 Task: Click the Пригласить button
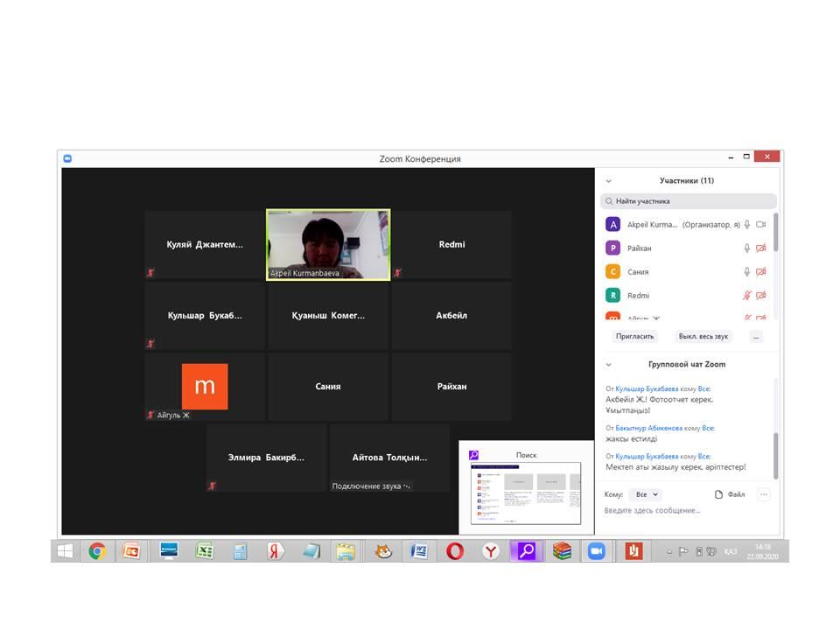click(634, 336)
